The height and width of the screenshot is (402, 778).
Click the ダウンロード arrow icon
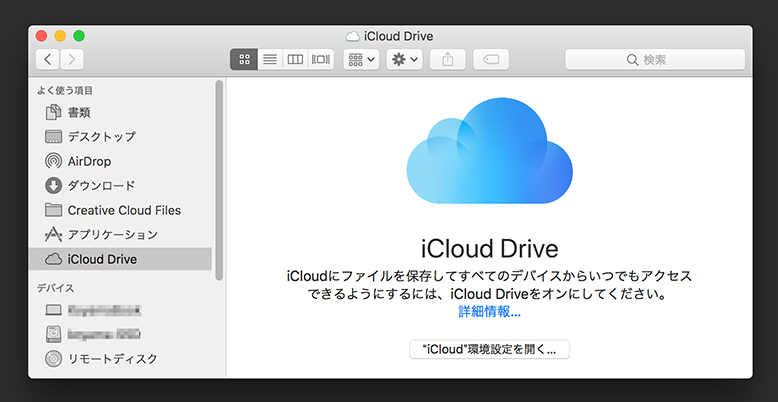click(53, 186)
